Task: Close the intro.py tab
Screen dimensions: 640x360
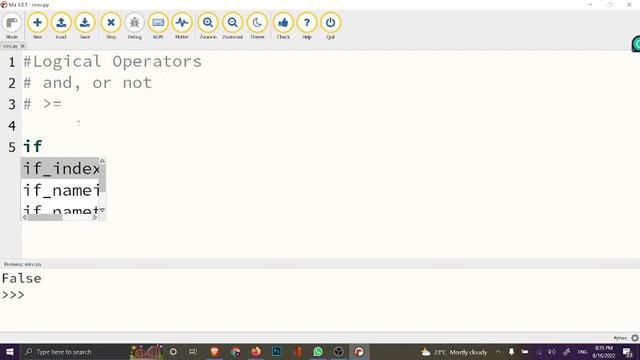Action: click(x=23, y=46)
